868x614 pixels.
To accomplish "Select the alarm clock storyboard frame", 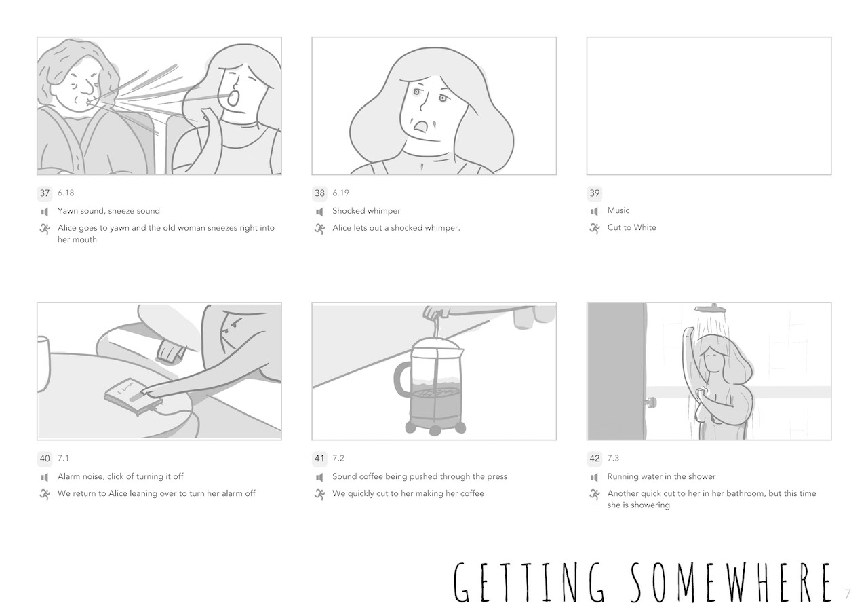I will pos(159,371).
